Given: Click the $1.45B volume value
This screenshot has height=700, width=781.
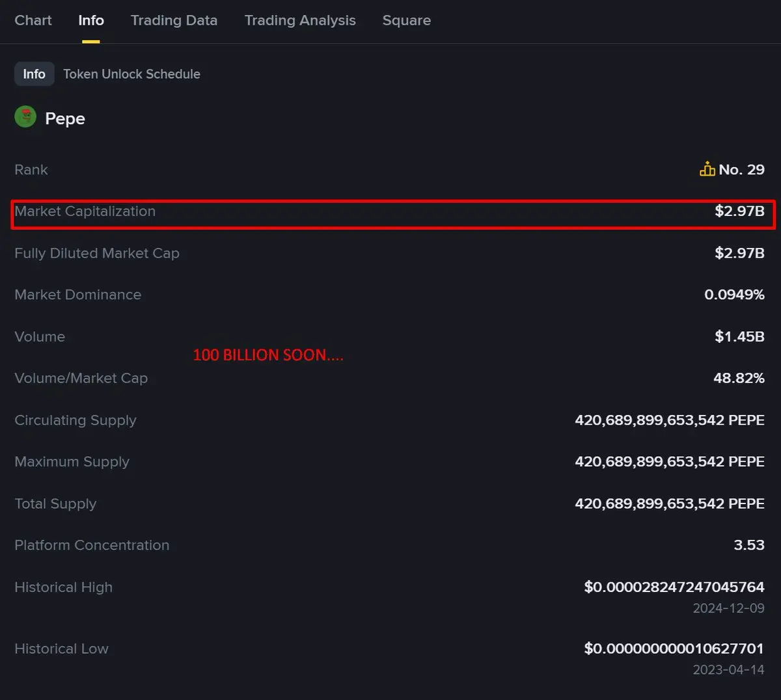Looking at the screenshot, I should (x=739, y=336).
